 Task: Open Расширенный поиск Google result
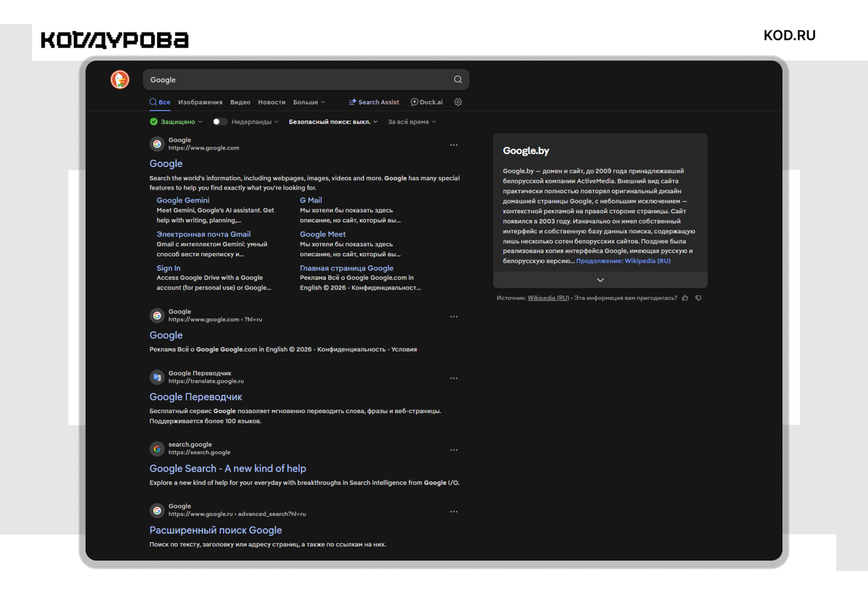coord(216,530)
